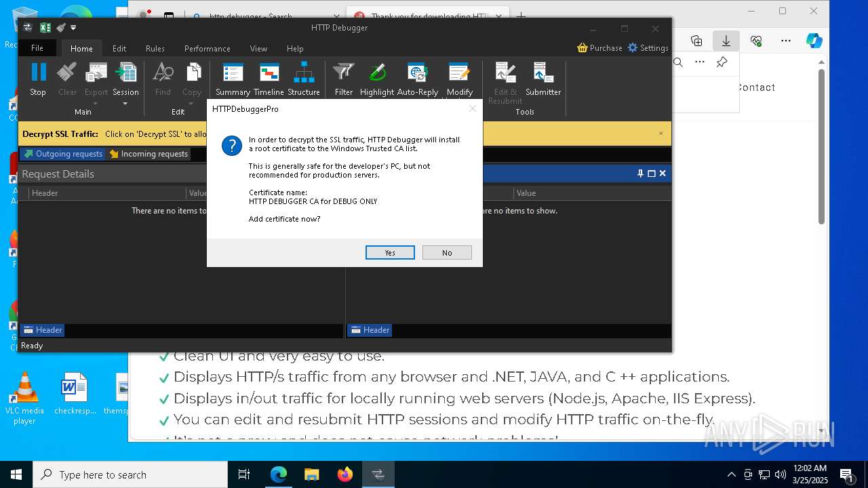Open Edge settings and more menu
Viewport: 868px width, 488px height.
(x=786, y=41)
